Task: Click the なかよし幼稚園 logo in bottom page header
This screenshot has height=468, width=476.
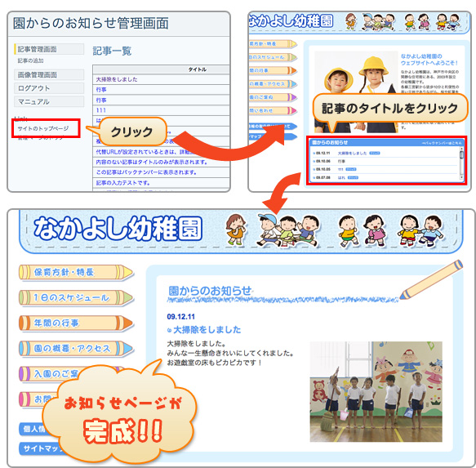Action: (x=118, y=229)
